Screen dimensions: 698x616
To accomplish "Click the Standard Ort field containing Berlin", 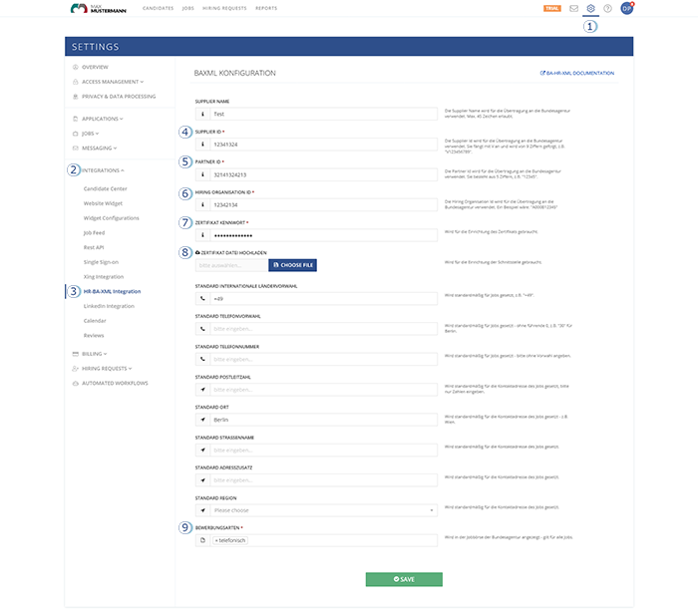I will coord(324,419).
